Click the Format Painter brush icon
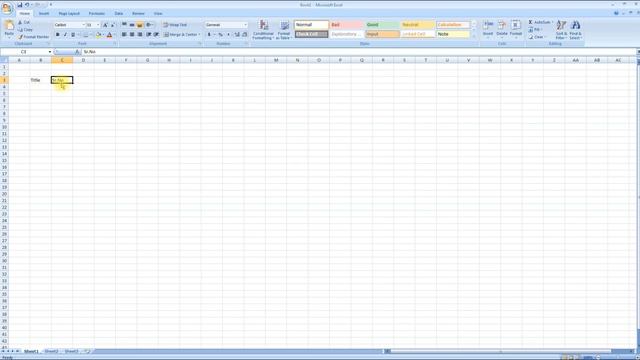The height and width of the screenshot is (360, 640). pos(20,37)
